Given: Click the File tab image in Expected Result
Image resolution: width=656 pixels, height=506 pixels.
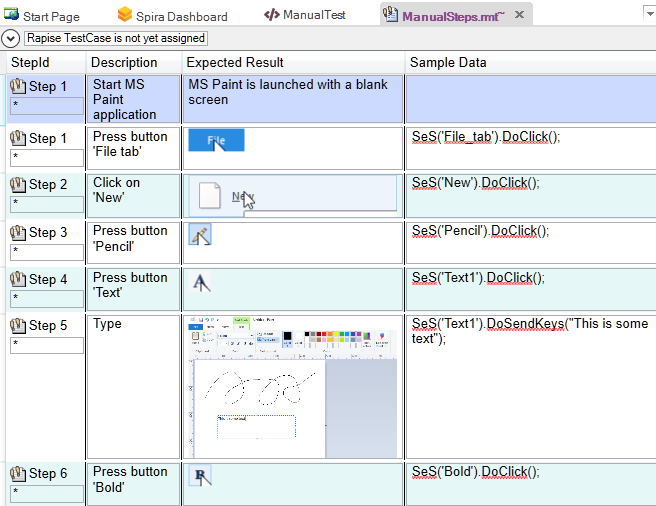Looking at the screenshot, I should (216, 140).
